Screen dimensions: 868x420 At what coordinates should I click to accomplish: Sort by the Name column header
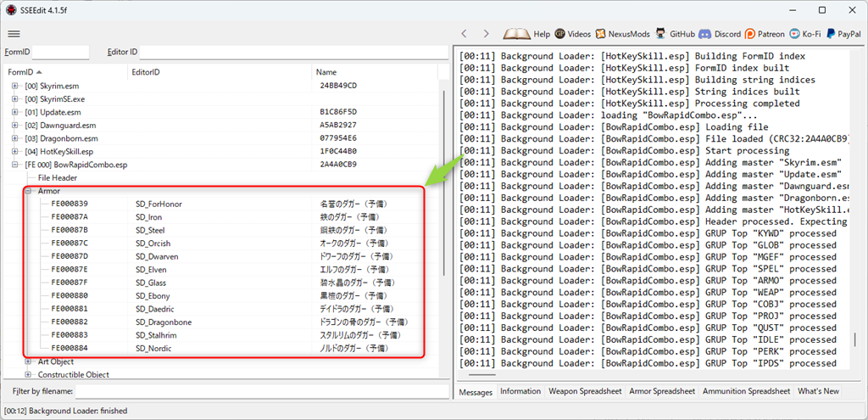coord(375,72)
